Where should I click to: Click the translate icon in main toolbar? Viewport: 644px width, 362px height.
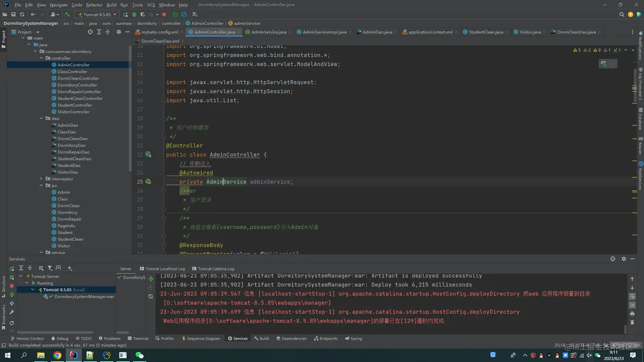pyautogui.click(x=195, y=14)
